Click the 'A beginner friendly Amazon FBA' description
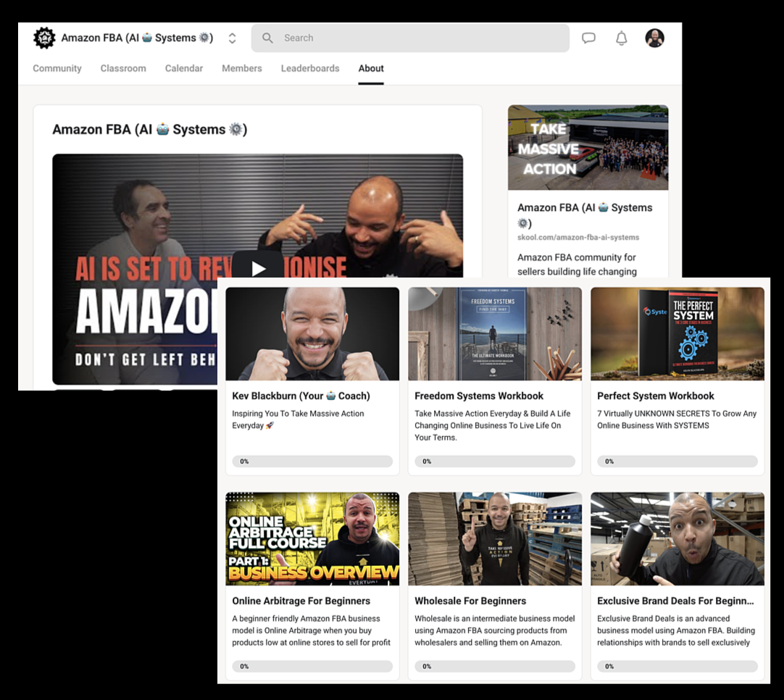784x700 pixels. (311, 630)
